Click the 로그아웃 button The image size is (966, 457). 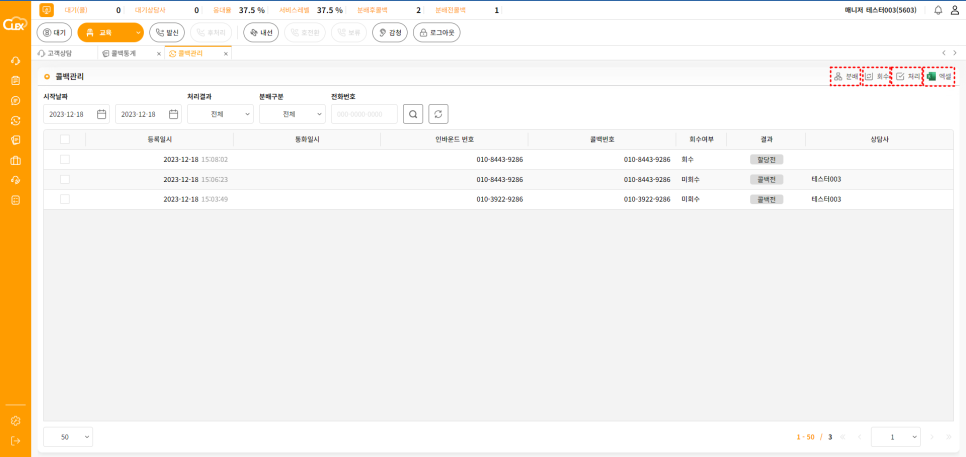click(x=437, y=32)
